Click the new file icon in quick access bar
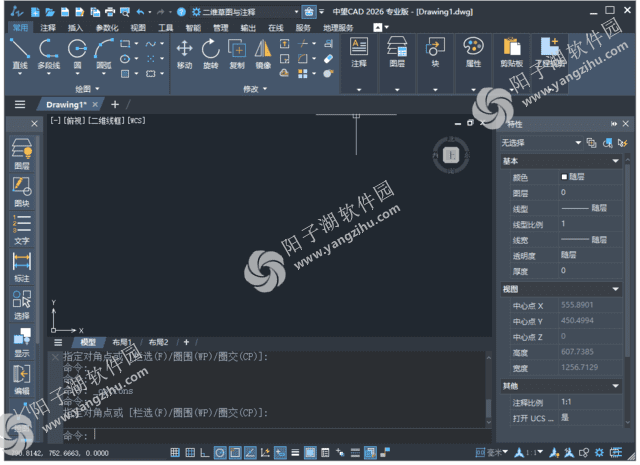This screenshot has width=640, height=465. click(x=35, y=12)
